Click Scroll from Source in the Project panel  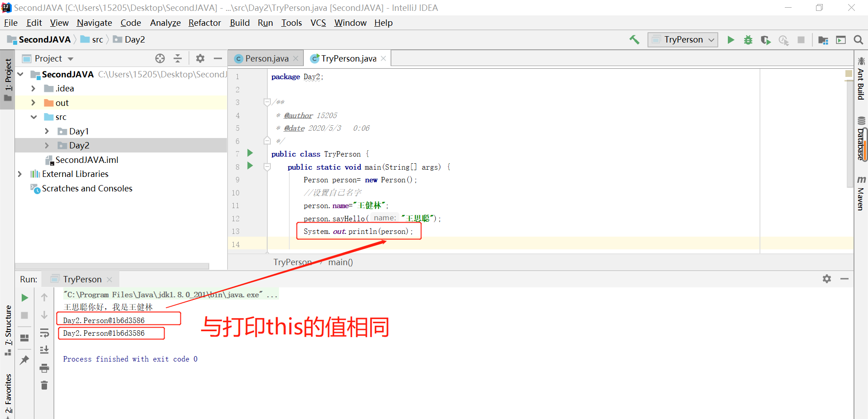click(160, 58)
